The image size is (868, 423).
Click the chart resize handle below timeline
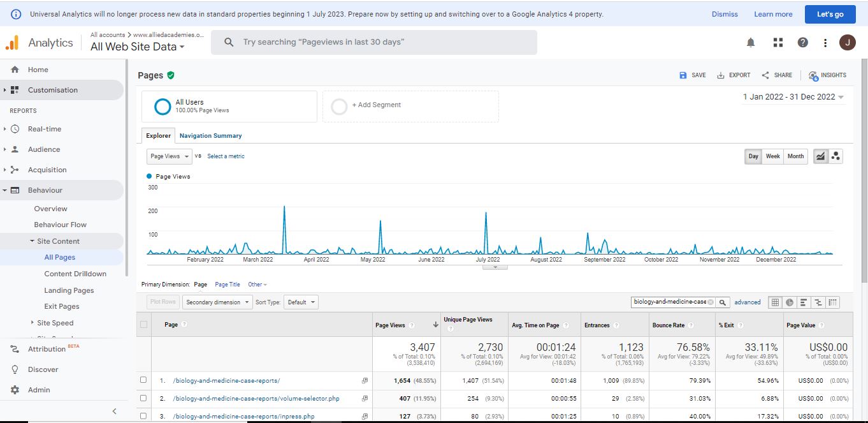[495, 267]
